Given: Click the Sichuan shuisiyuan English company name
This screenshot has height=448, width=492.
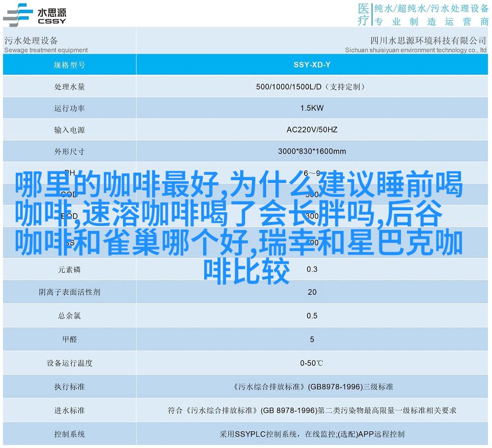Looking at the screenshot, I should 415,50.
